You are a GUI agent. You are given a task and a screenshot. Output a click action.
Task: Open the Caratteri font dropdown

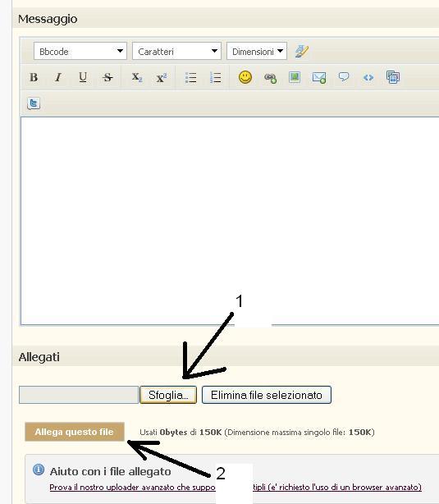point(176,51)
